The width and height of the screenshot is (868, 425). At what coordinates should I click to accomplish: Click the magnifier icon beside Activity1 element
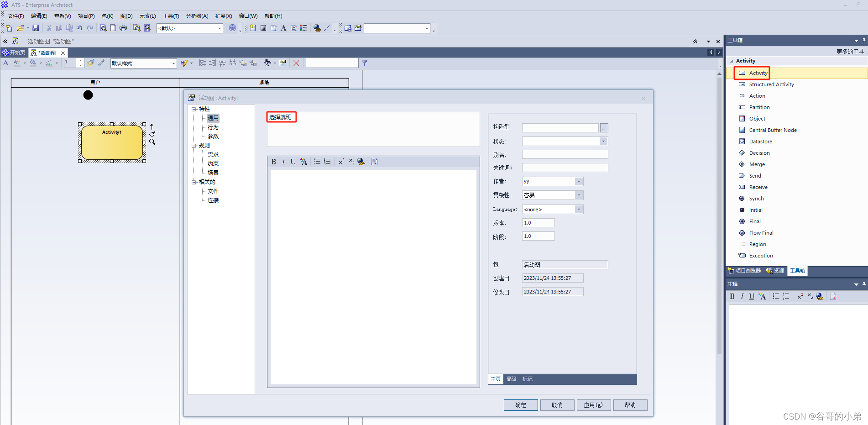tap(152, 142)
